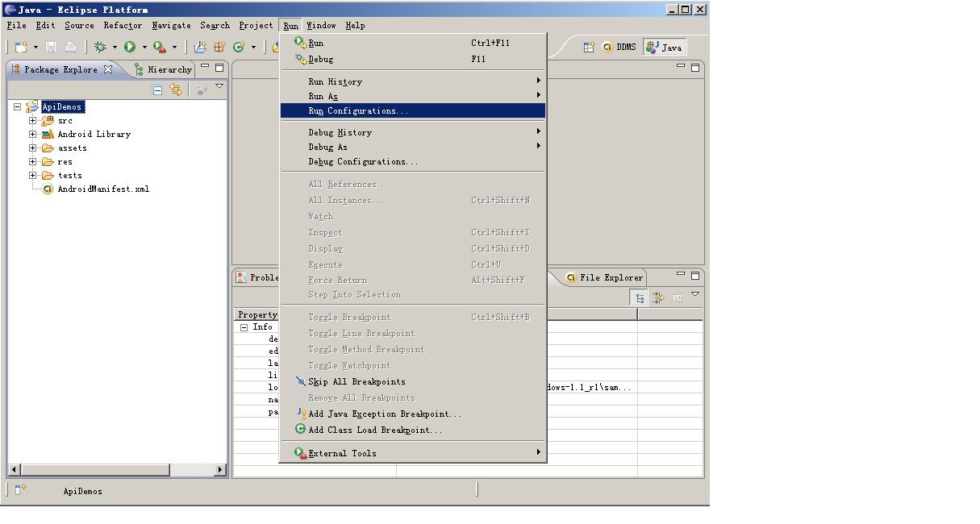Switch to the DDMS perspective
The height and width of the screenshot is (524, 980).
[619, 48]
